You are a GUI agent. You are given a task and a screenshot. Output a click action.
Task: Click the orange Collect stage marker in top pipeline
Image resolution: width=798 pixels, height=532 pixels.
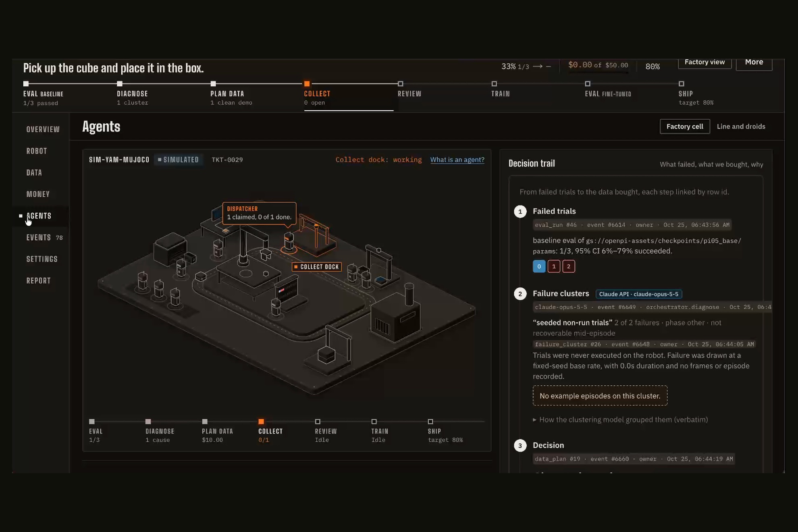coord(307,84)
